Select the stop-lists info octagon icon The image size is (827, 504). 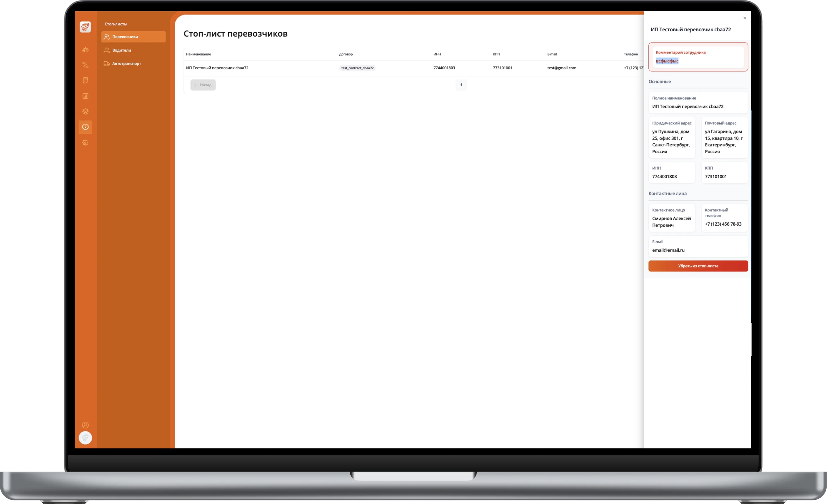pos(85,127)
